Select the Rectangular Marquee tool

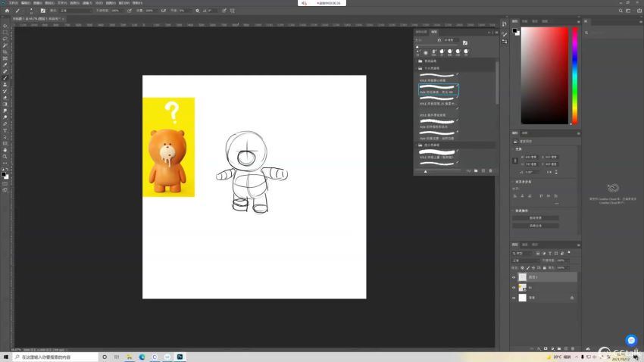tap(5, 33)
